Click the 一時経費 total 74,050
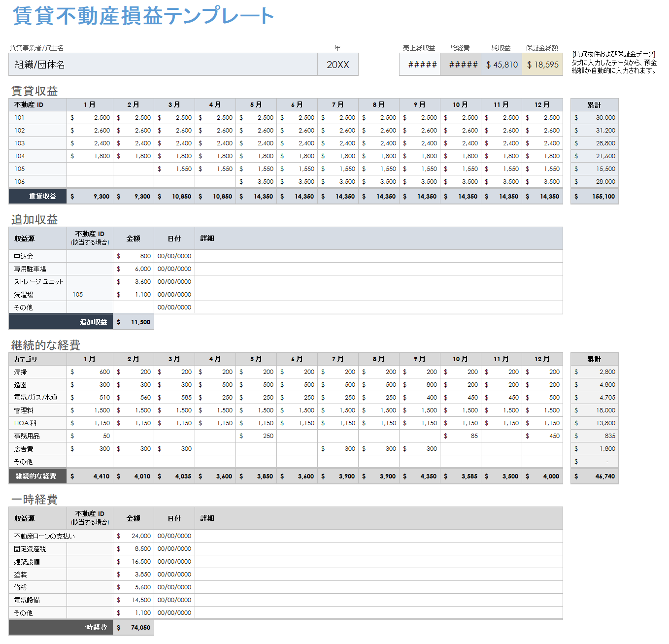The width and height of the screenshot is (669, 644). [x=134, y=628]
